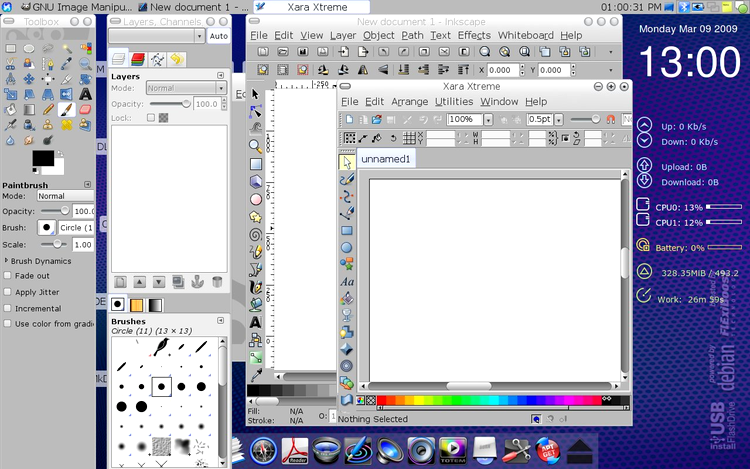Select the Inkscape Spiral tool
The width and height of the screenshot is (750, 469).
pos(255,234)
